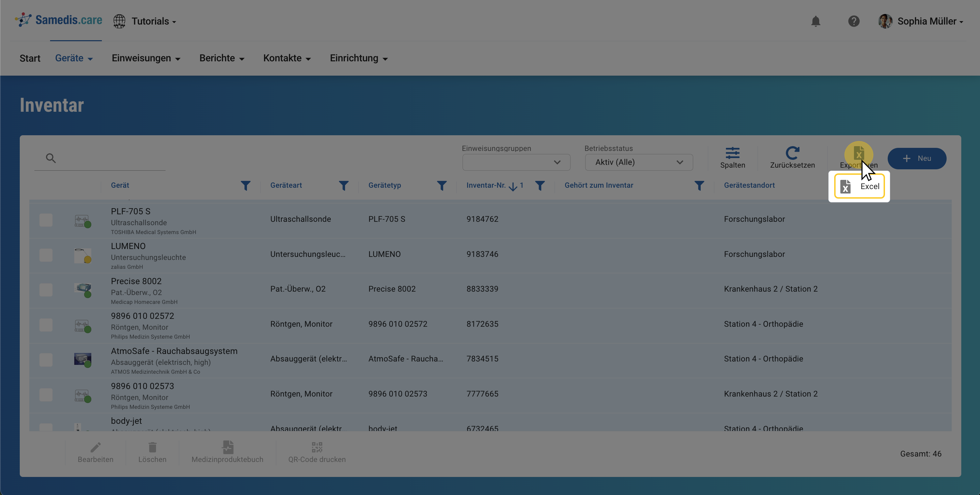Choose Excel from the export menu
The width and height of the screenshot is (980, 495).
click(x=859, y=186)
